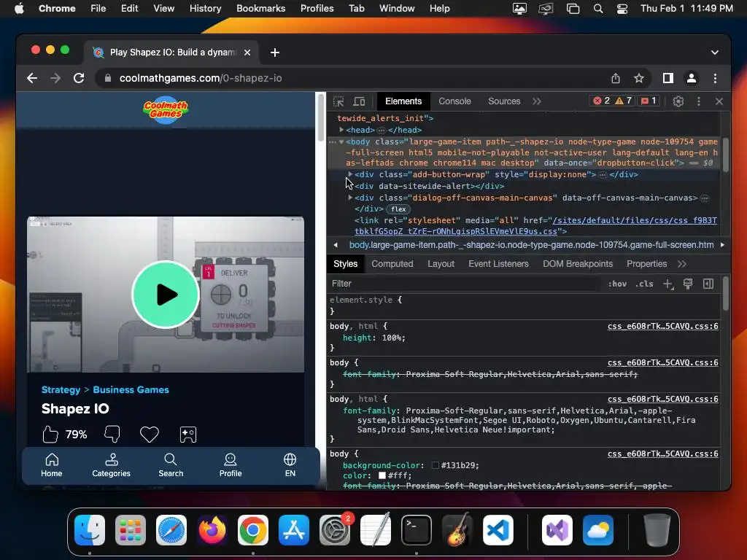Switch to the Console tab
This screenshot has width=747, height=560.
pyautogui.click(x=454, y=101)
